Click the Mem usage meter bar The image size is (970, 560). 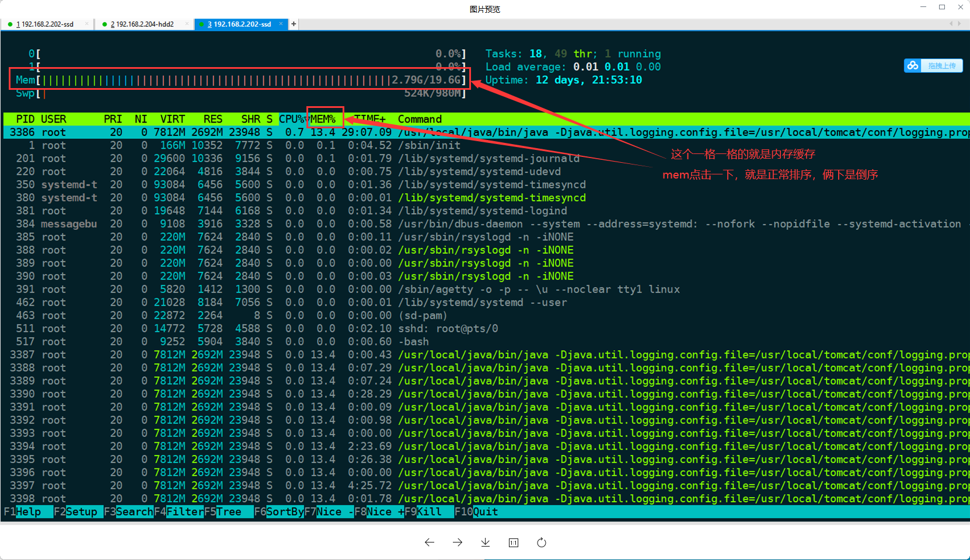[x=241, y=80]
